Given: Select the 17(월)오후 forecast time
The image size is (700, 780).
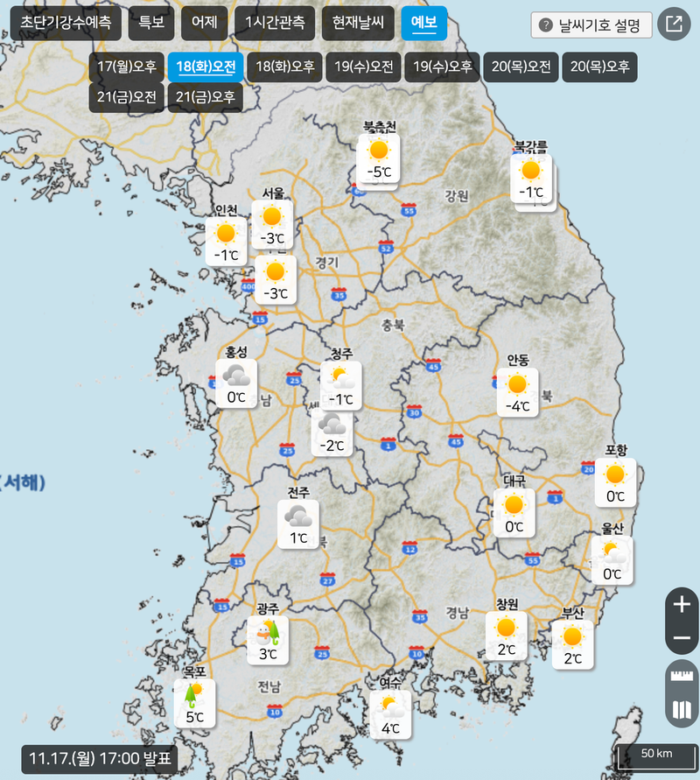Looking at the screenshot, I should (127, 67).
